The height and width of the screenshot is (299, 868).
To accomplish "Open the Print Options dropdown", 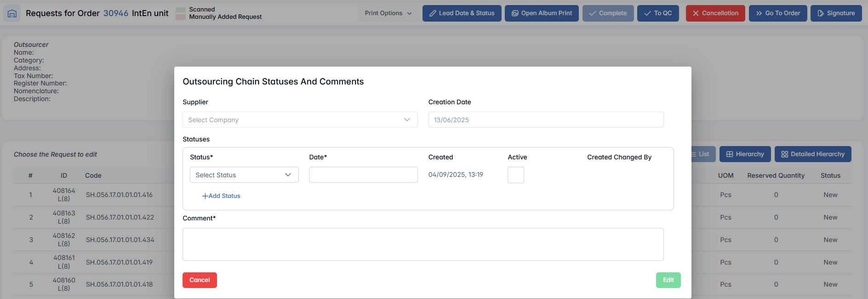I will [x=388, y=13].
